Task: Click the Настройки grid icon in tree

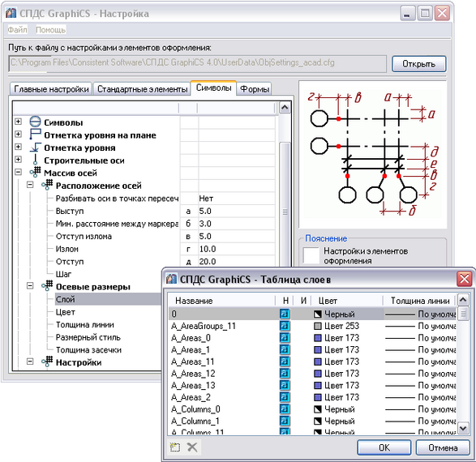Action: coord(47,361)
